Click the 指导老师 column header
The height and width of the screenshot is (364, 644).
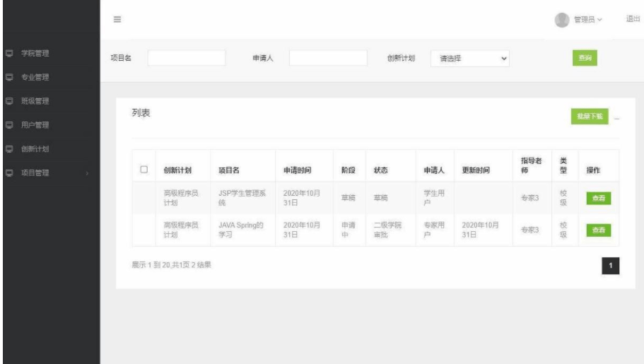531,165
